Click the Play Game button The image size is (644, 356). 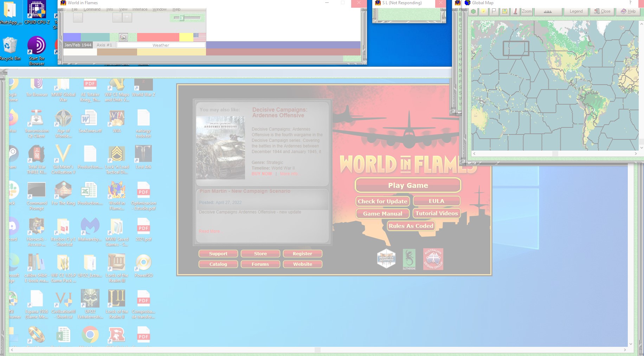coord(408,185)
